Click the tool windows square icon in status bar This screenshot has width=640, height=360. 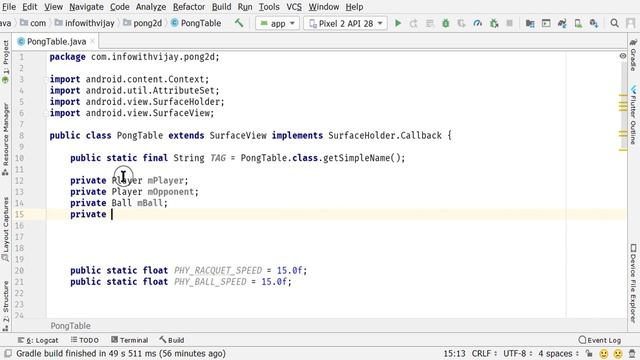(7, 353)
